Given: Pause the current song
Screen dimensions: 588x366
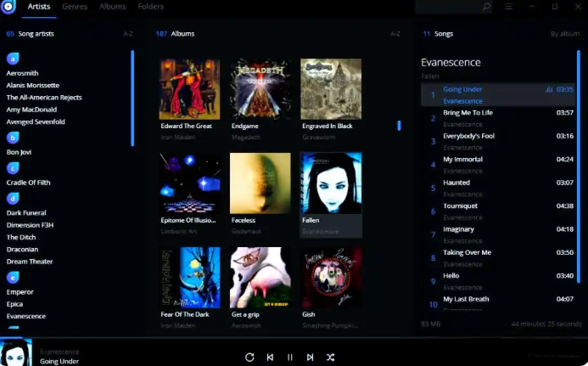Looking at the screenshot, I should pos(290,358).
